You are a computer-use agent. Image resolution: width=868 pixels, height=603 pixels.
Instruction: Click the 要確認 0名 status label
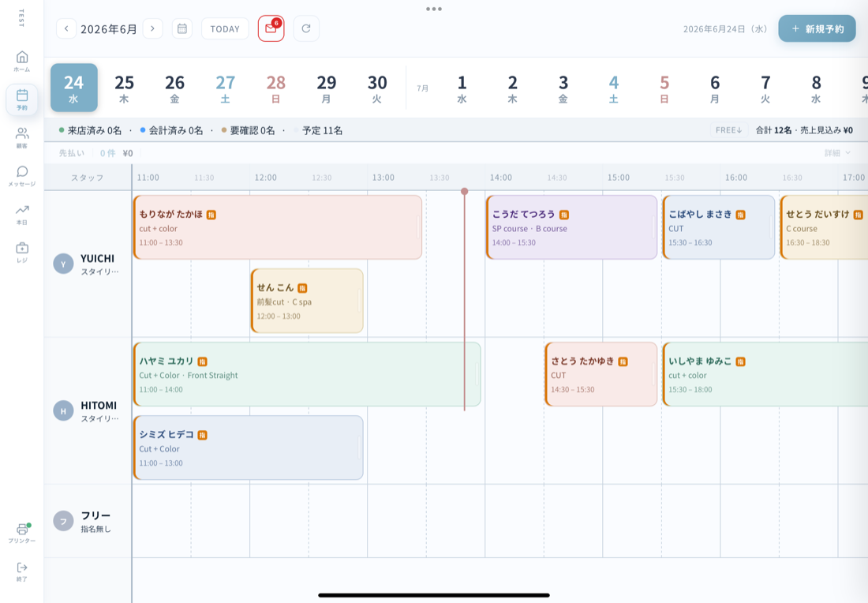[248, 131]
